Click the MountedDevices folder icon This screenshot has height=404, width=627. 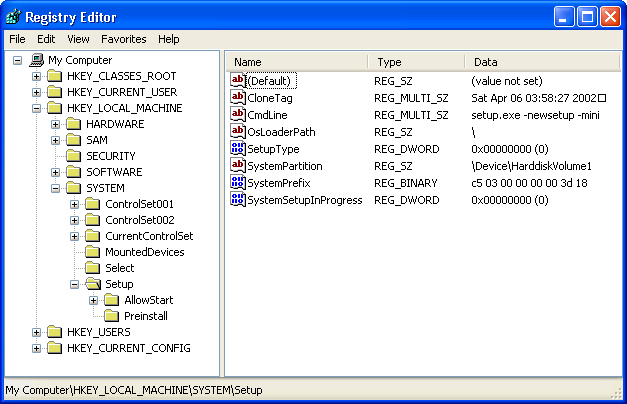click(x=93, y=252)
